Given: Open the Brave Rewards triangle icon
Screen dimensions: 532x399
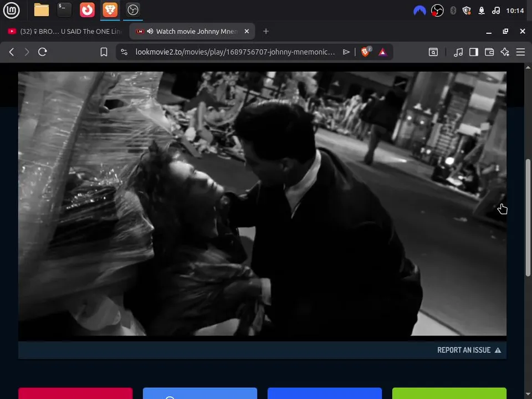Looking at the screenshot, I should (x=383, y=52).
